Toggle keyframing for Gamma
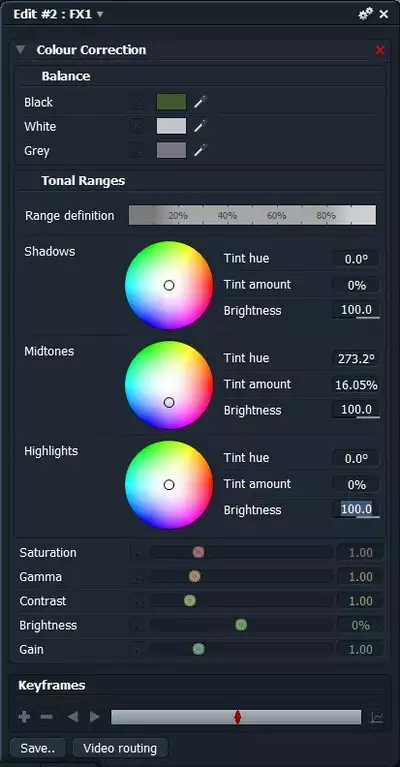 tap(137, 577)
